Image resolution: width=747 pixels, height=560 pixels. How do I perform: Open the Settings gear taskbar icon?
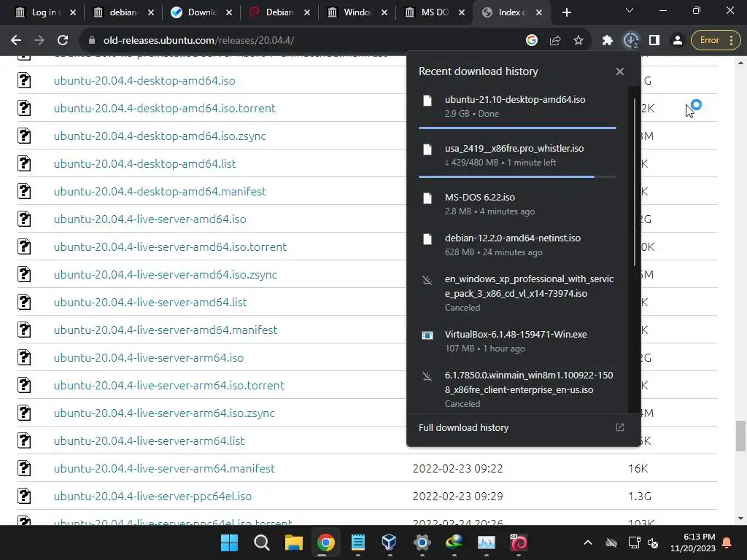pos(422,542)
